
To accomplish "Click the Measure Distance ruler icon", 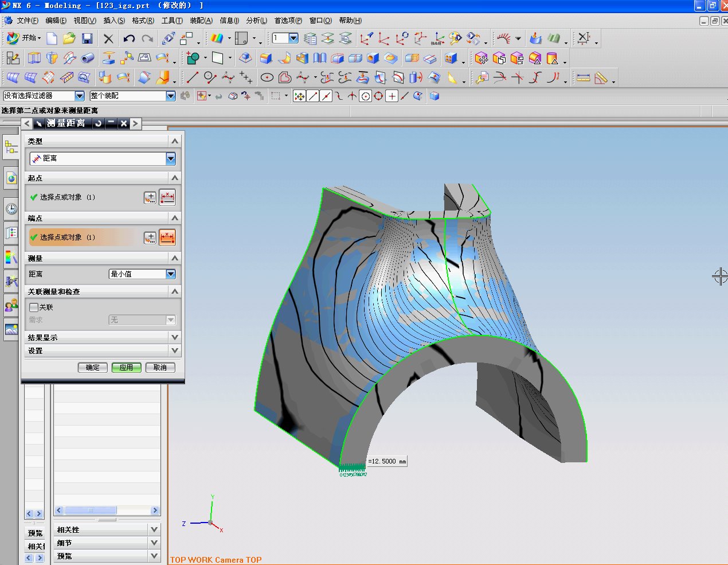I will click(583, 77).
